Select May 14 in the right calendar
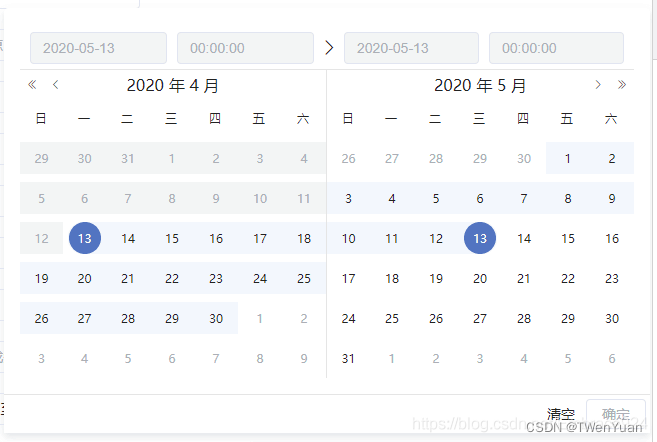This screenshot has width=657, height=442. (524, 238)
